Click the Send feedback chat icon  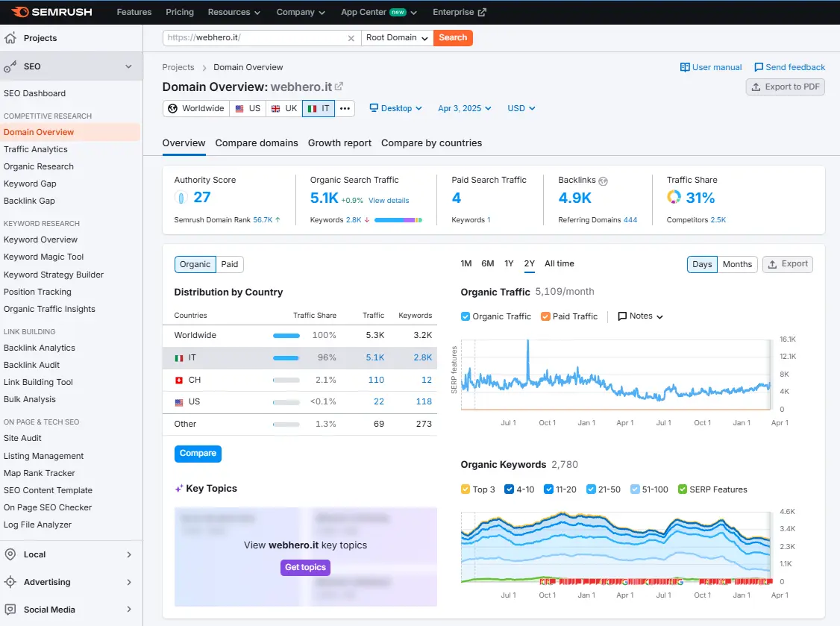pyautogui.click(x=759, y=67)
